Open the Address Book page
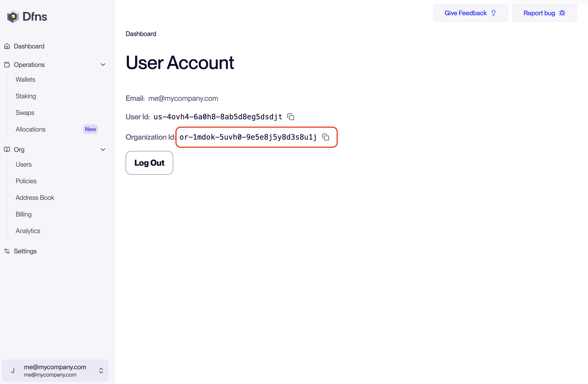 coord(35,198)
